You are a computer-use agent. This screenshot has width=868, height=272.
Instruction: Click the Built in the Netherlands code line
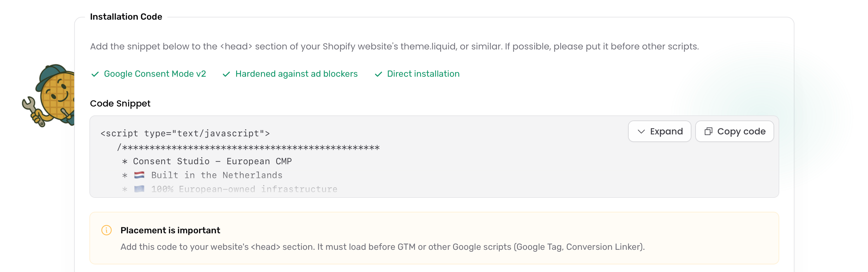tap(202, 175)
